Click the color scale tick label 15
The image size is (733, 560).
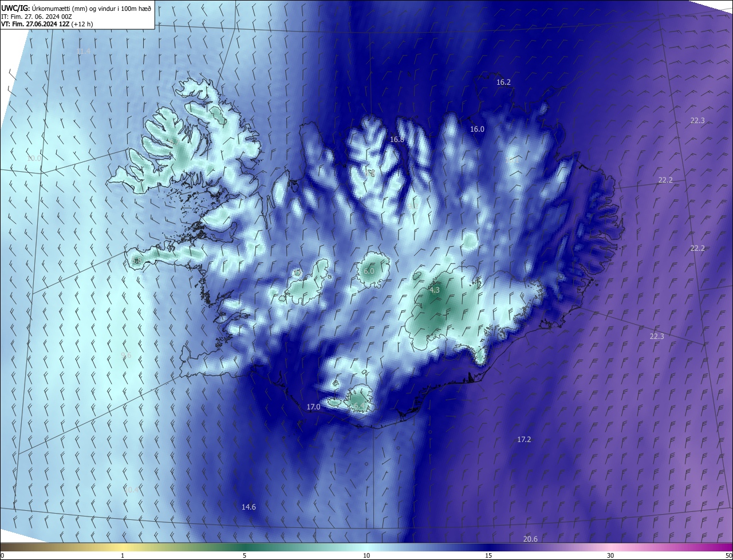click(x=488, y=556)
